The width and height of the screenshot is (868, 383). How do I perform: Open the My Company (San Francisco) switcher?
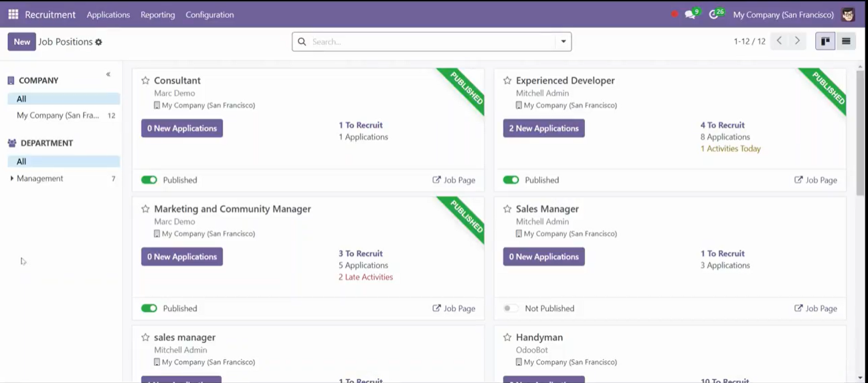[783, 14]
